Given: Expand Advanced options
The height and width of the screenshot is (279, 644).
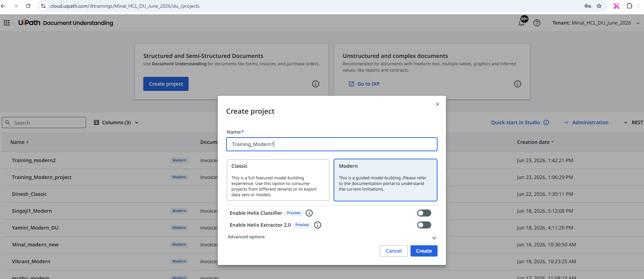Looking at the screenshot, I should point(332,237).
